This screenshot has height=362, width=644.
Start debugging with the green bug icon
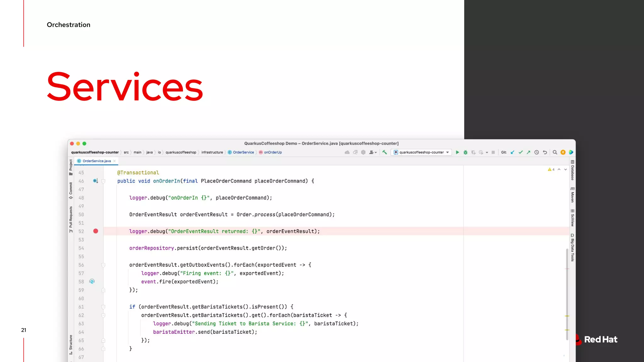coord(466,152)
